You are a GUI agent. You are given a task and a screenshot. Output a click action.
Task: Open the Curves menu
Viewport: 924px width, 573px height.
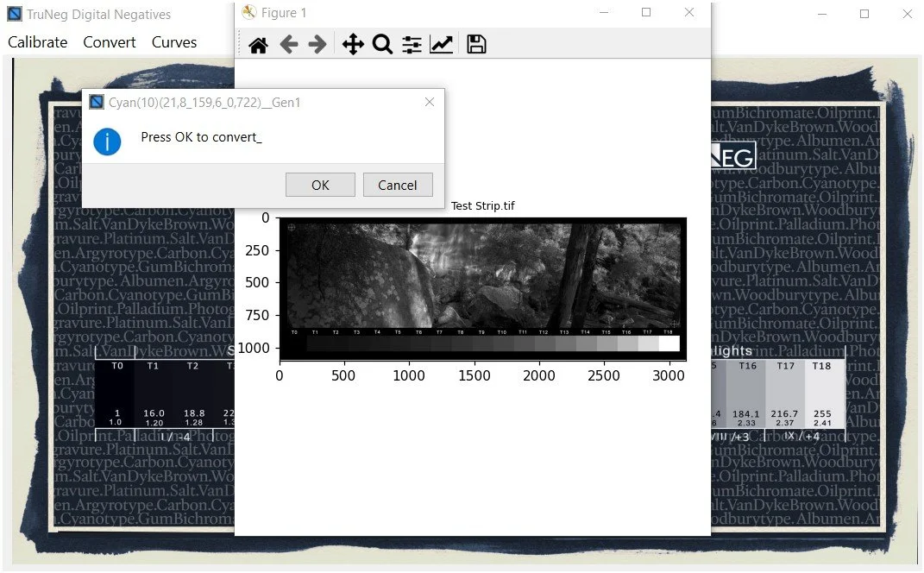pos(173,42)
